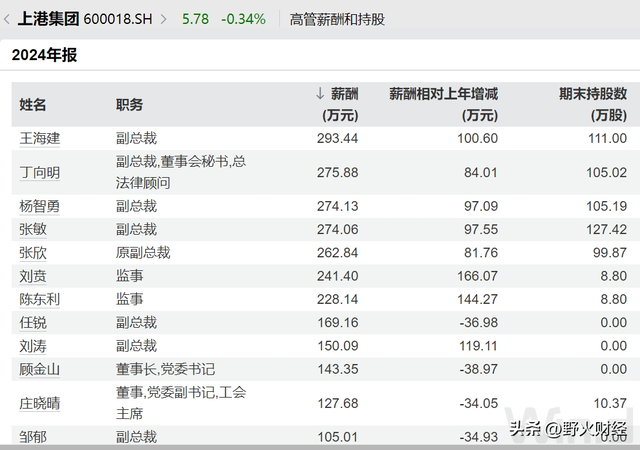Image resolution: width=640 pixels, height=450 pixels.
Task: Select 原副总裁 position cell
Action: click(x=143, y=253)
